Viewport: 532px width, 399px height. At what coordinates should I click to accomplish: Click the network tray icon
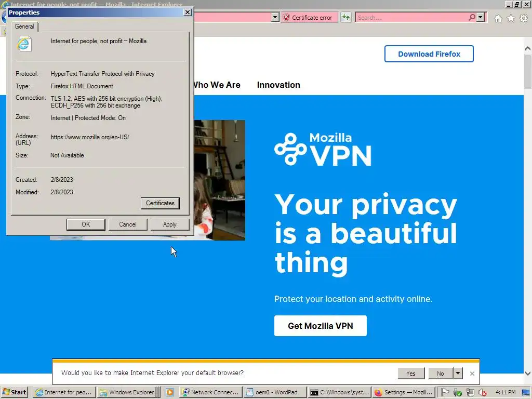470,392
